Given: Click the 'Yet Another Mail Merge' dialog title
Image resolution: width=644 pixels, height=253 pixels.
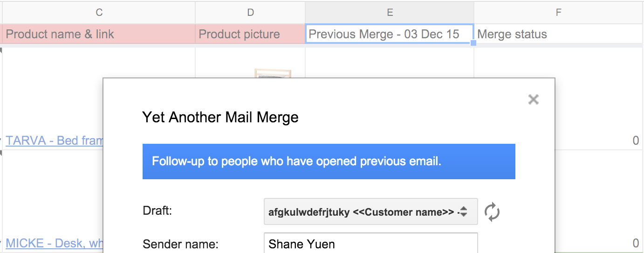Looking at the screenshot, I should point(220,117).
